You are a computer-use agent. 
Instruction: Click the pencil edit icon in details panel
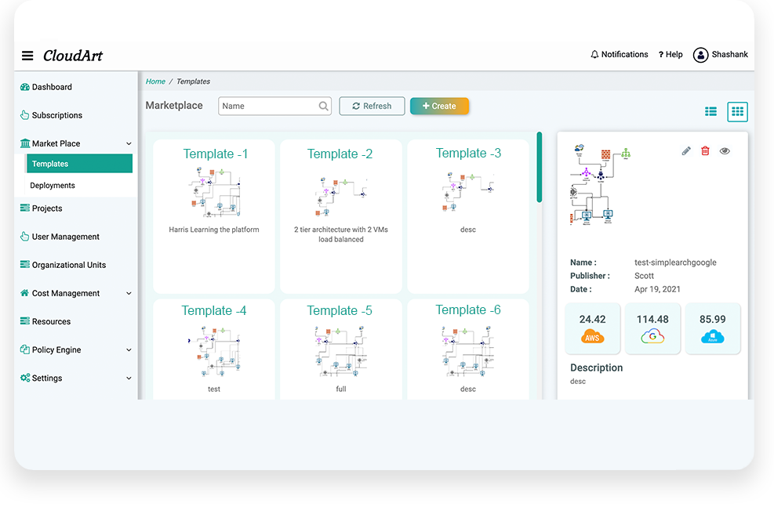pos(686,151)
